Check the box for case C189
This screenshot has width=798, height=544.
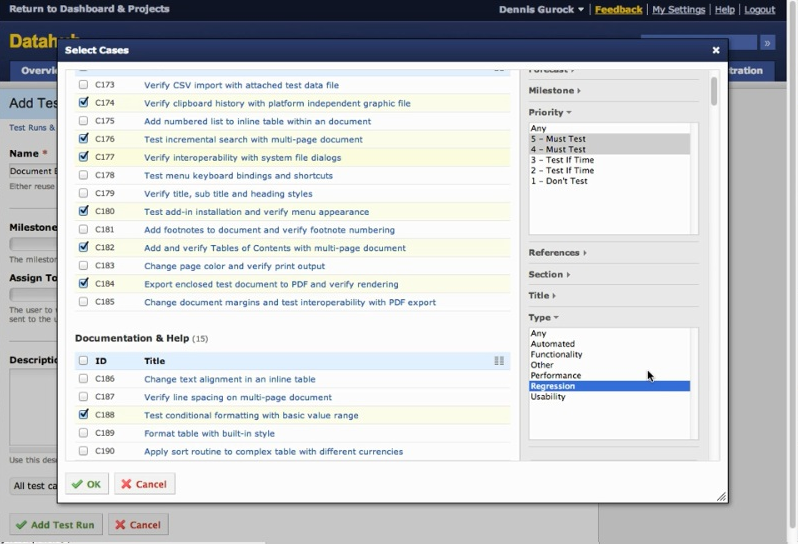tap(83, 433)
